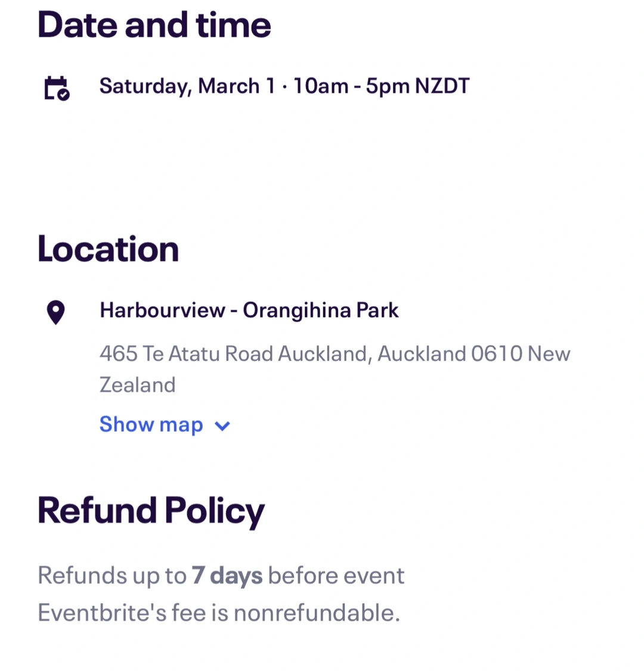Click the word nonrefundable

316,613
